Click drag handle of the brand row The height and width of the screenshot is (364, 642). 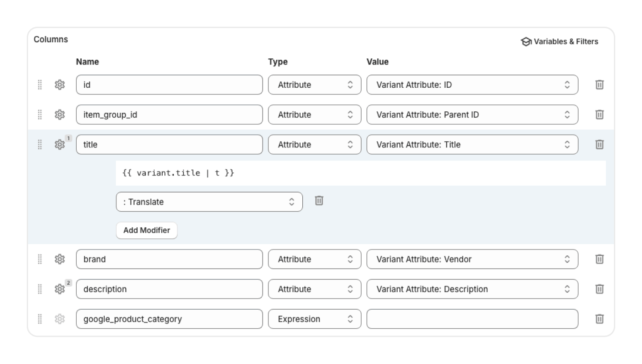(40, 259)
